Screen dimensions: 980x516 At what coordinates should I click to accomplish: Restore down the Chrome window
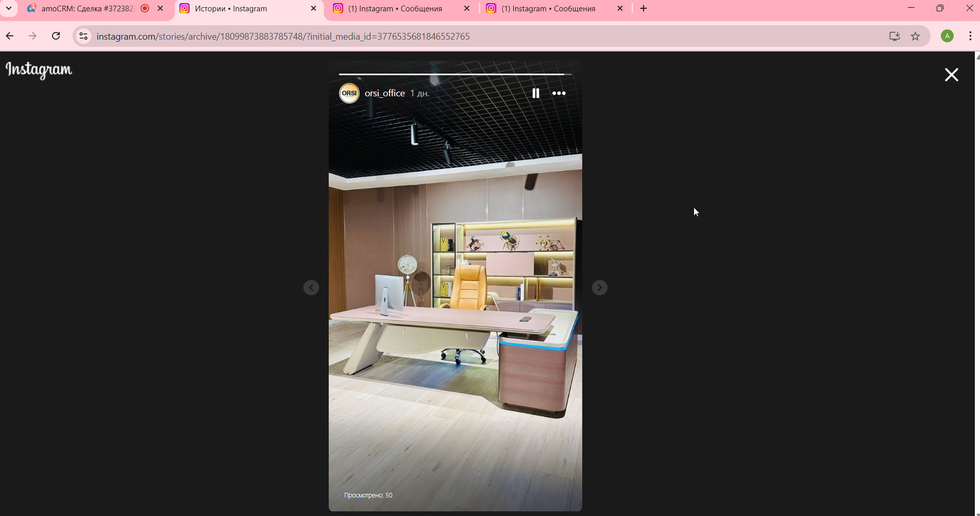coord(940,8)
